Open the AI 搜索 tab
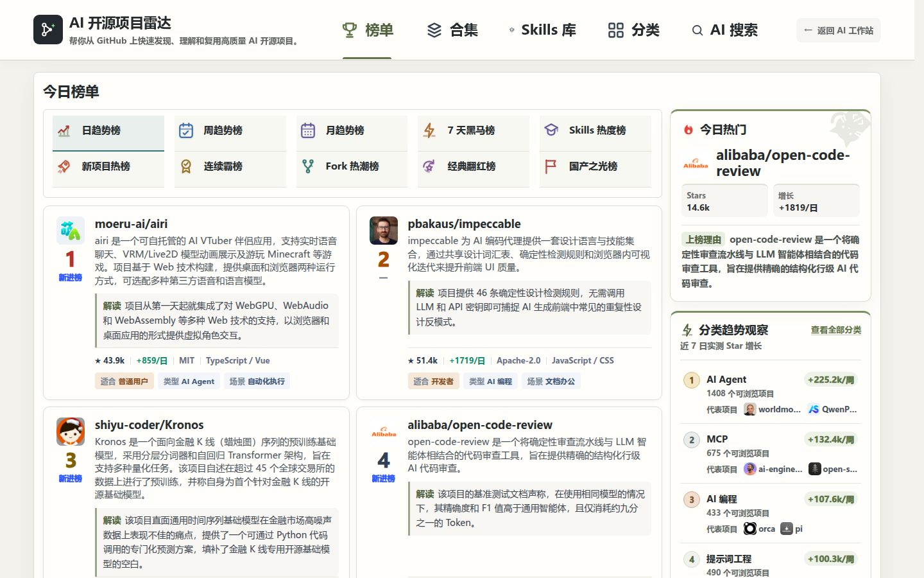 (x=724, y=30)
